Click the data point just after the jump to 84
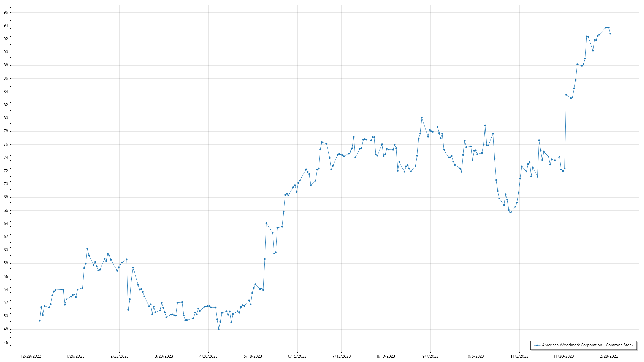Image resolution: width=644 pixels, height=362 pixels. pos(566,95)
